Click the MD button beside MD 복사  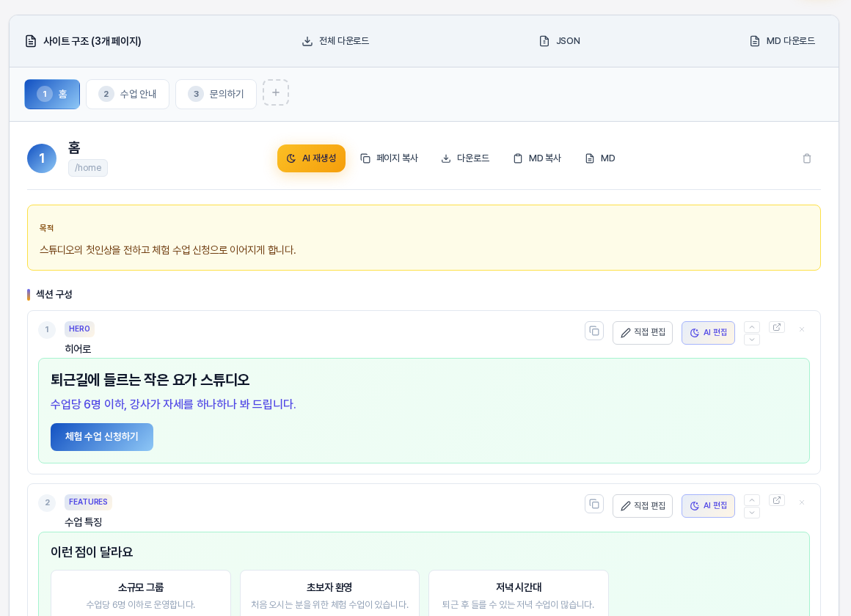point(599,158)
